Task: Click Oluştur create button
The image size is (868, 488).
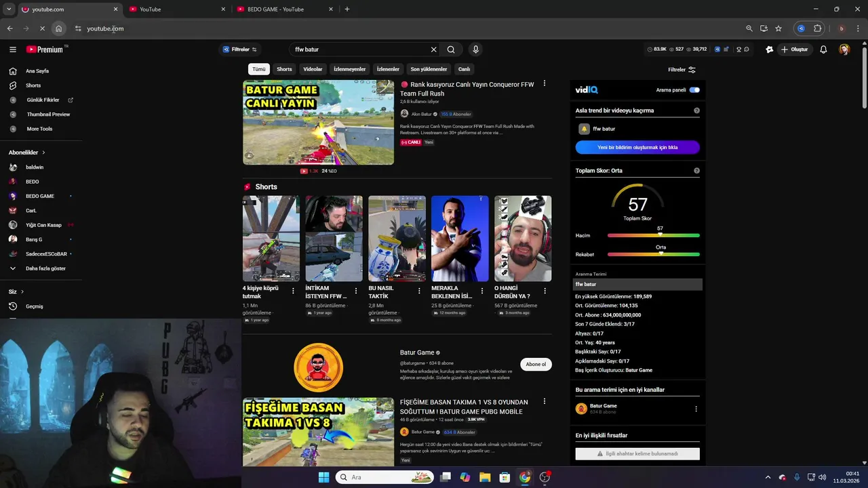Action: point(795,49)
